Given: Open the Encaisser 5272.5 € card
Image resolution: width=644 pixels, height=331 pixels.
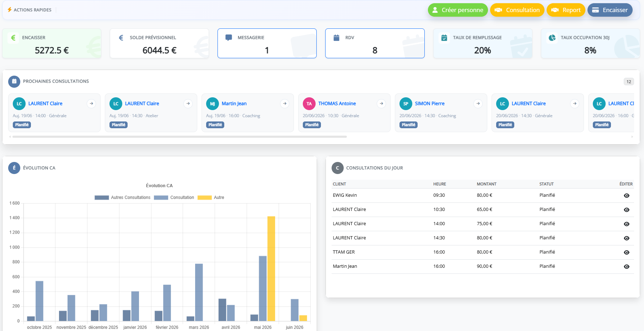Looking at the screenshot, I should click(x=52, y=43).
